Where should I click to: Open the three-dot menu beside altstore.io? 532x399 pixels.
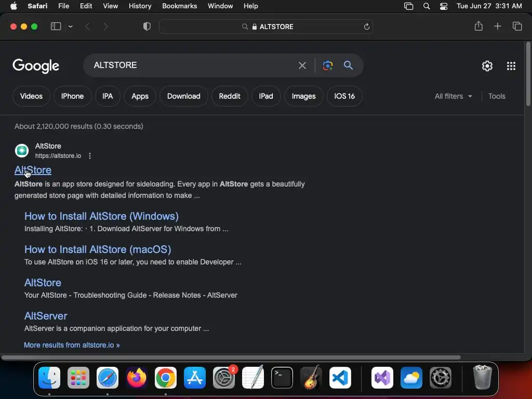pyautogui.click(x=89, y=156)
